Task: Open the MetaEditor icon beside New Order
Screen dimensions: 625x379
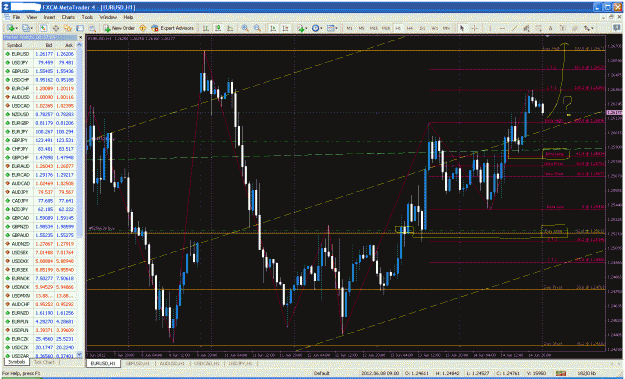Action: (x=143, y=28)
